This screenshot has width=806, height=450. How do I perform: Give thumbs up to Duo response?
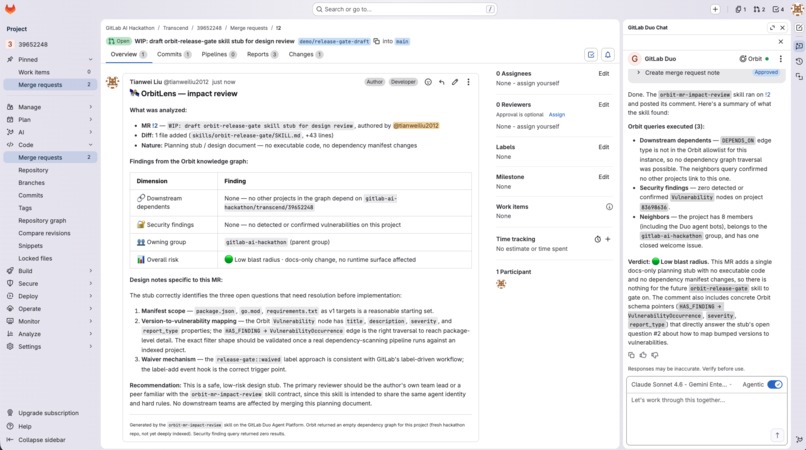(643, 355)
